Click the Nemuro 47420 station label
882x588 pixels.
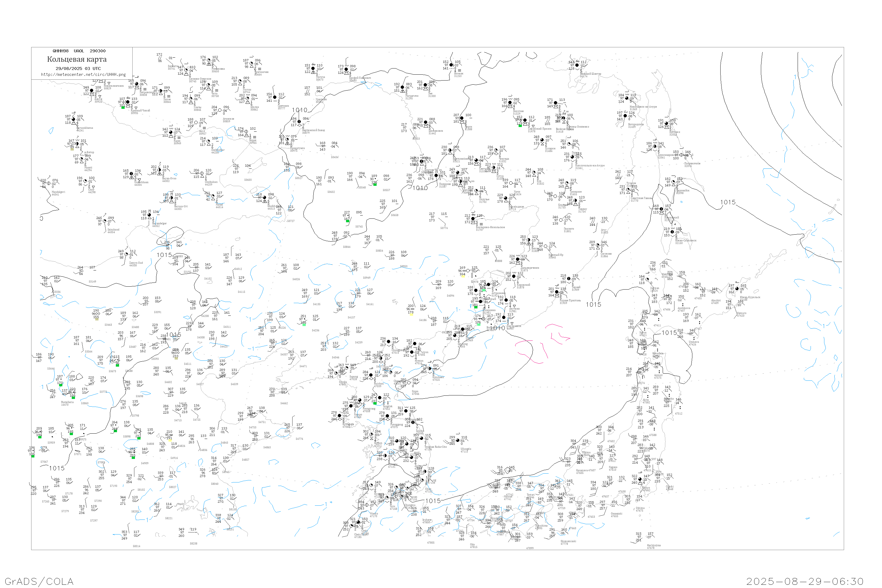(x=741, y=314)
